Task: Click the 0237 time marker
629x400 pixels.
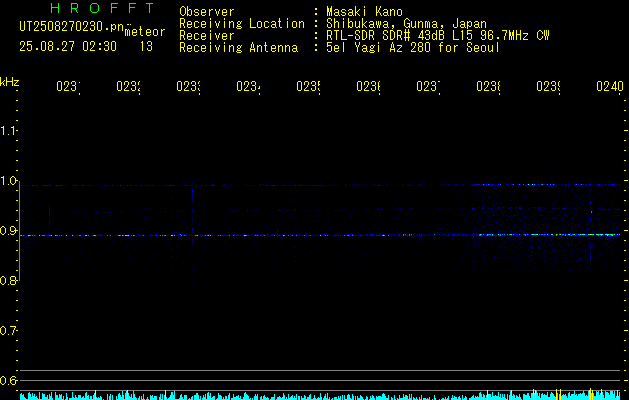Action: point(428,86)
